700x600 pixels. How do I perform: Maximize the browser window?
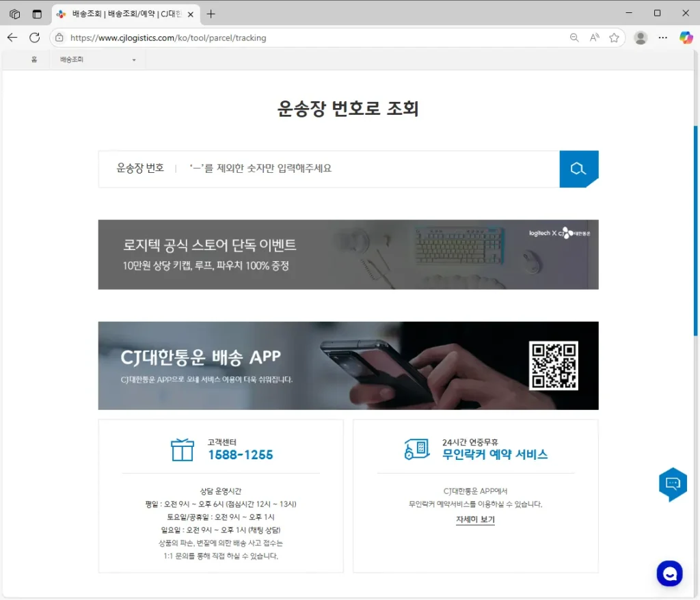click(x=657, y=13)
